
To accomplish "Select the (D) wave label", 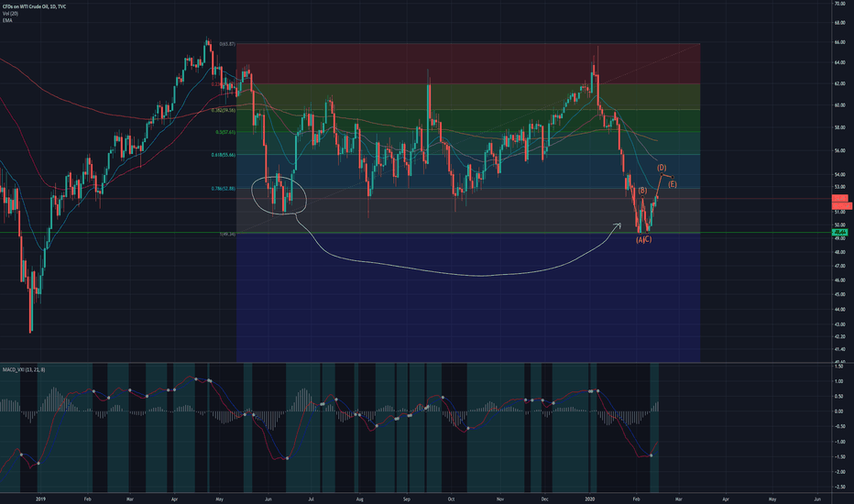I will pyautogui.click(x=662, y=168).
